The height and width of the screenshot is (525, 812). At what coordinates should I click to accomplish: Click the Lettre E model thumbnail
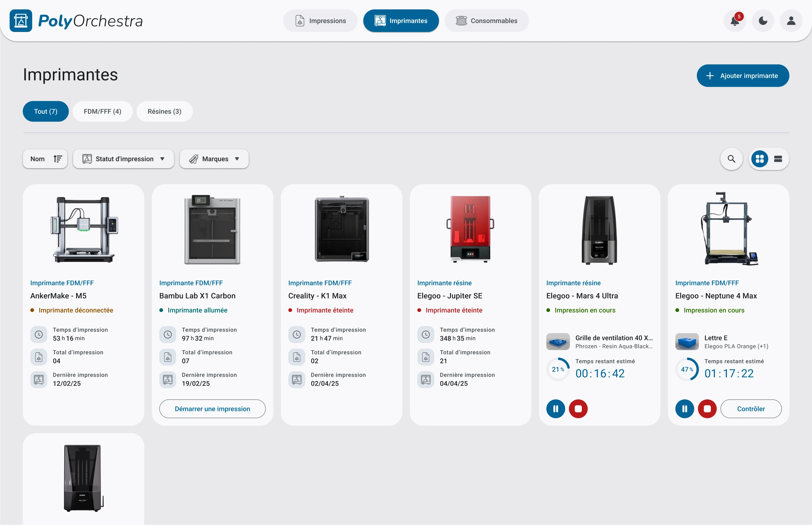[687, 341]
